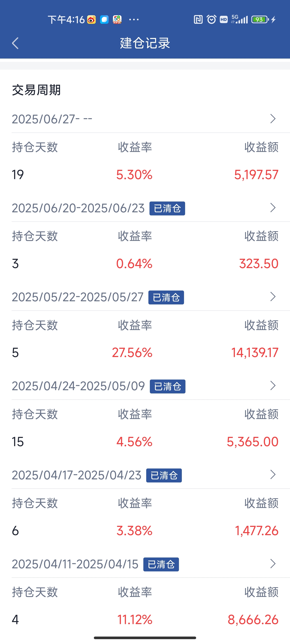Tap the 5G signal strength icon
Screen dimensions: 290x644
(x=239, y=19)
